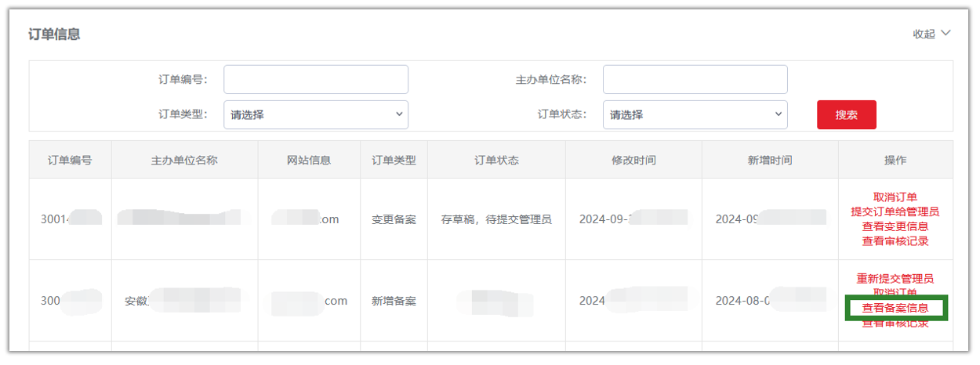Image resolution: width=980 pixels, height=365 pixels.
Task: Open the 订单类型 dropdown
Action: pyautogui.click(x=316, y=114)
